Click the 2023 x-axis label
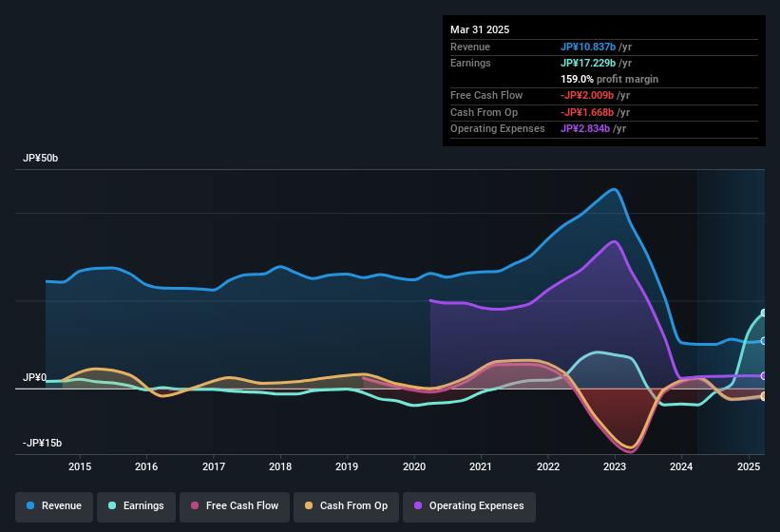The height and width of the screenshot is (532, 780). (615, 466)
